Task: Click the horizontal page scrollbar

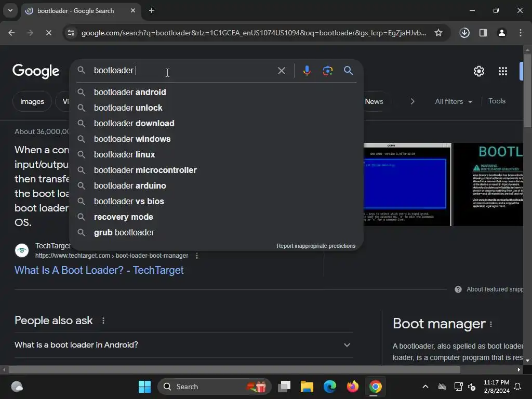Action: pyautogui.click(x=234, y=369)
